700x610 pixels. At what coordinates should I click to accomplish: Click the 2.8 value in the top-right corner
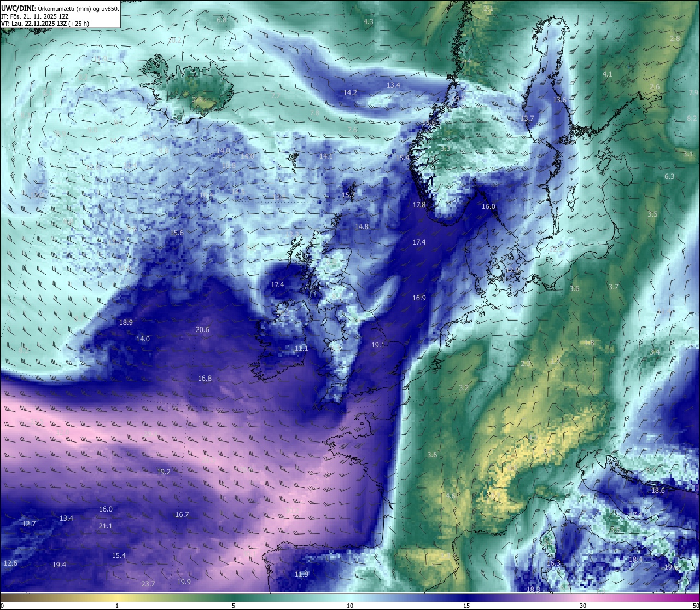click(675, 38)
